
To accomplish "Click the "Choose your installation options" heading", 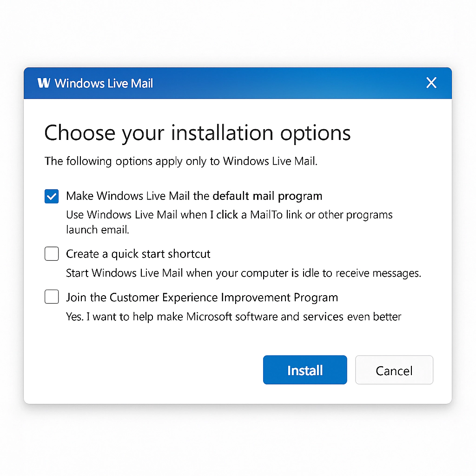I will (197, 133).
